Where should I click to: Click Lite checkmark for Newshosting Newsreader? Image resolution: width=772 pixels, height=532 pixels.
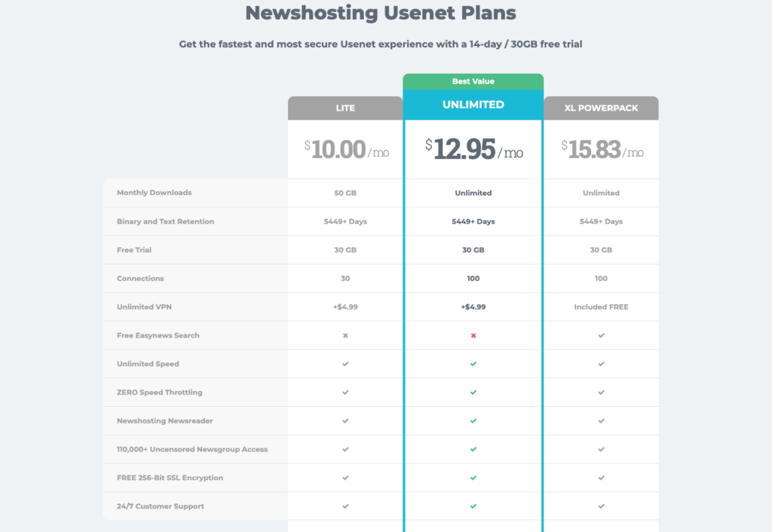point(345,421)
